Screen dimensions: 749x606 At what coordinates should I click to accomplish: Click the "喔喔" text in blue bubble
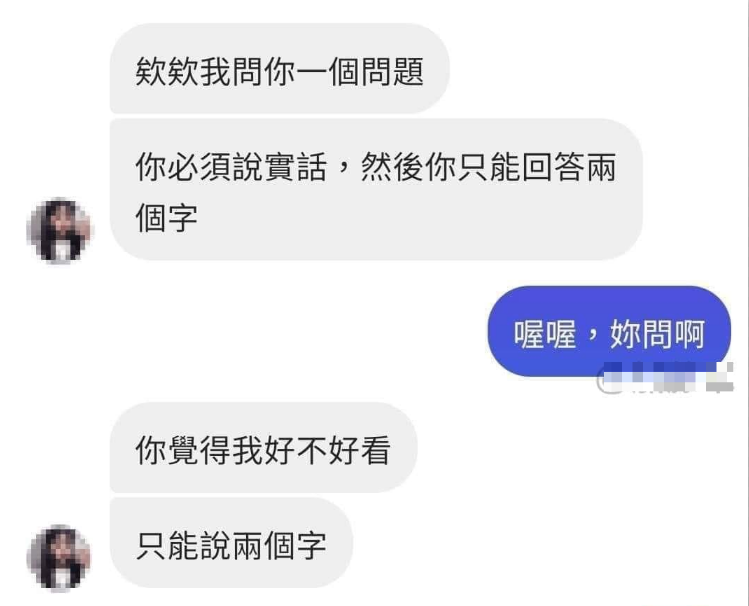pos(545,334)
